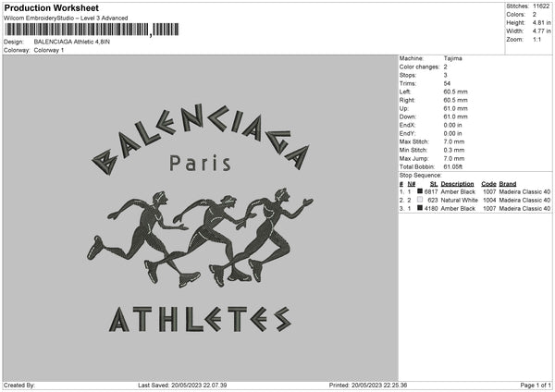Click the 'ATHLETES' lettering in the design

[x=200, y=319]
